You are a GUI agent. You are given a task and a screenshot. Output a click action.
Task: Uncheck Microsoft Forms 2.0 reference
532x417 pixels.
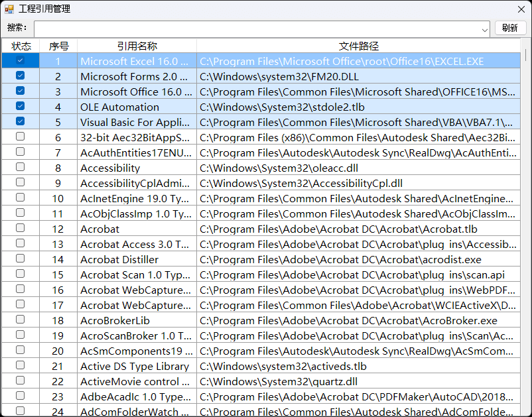[21, 76]
